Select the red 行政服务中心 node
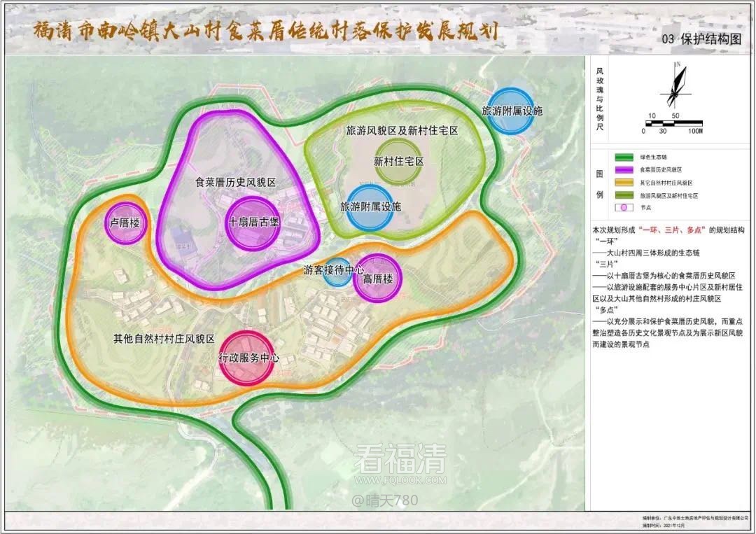The height and width of the screenshot is (534, 756). click(248, 358)
